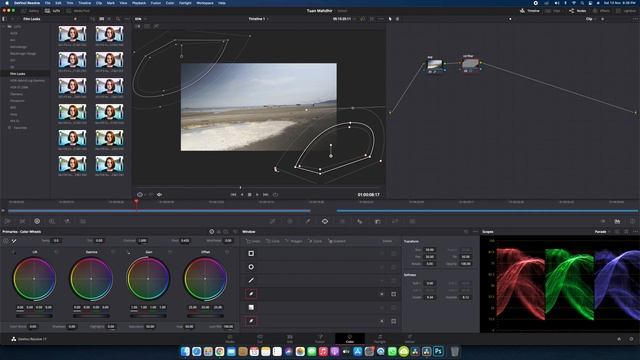Collapse the LUTs tree root

click(4, 27)
